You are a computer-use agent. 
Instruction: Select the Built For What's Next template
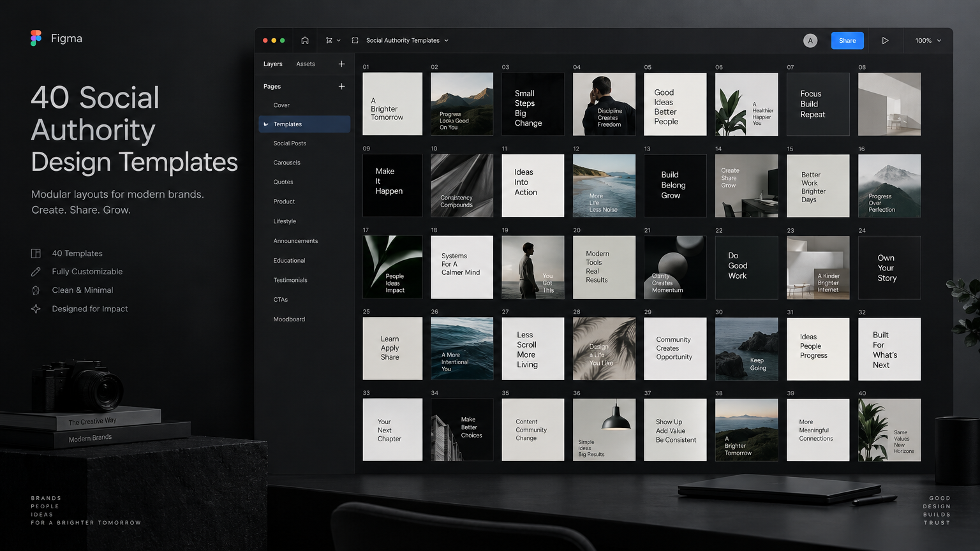click(889, 348)
